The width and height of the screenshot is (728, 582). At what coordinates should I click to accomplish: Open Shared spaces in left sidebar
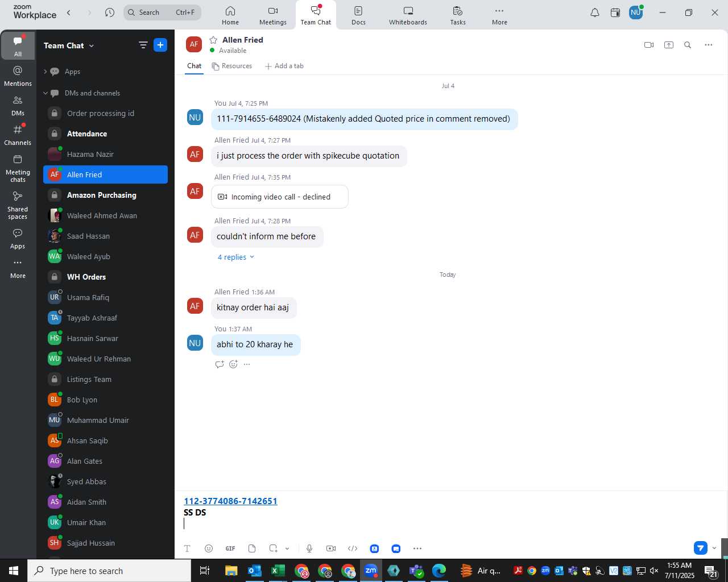pos(18,205)
